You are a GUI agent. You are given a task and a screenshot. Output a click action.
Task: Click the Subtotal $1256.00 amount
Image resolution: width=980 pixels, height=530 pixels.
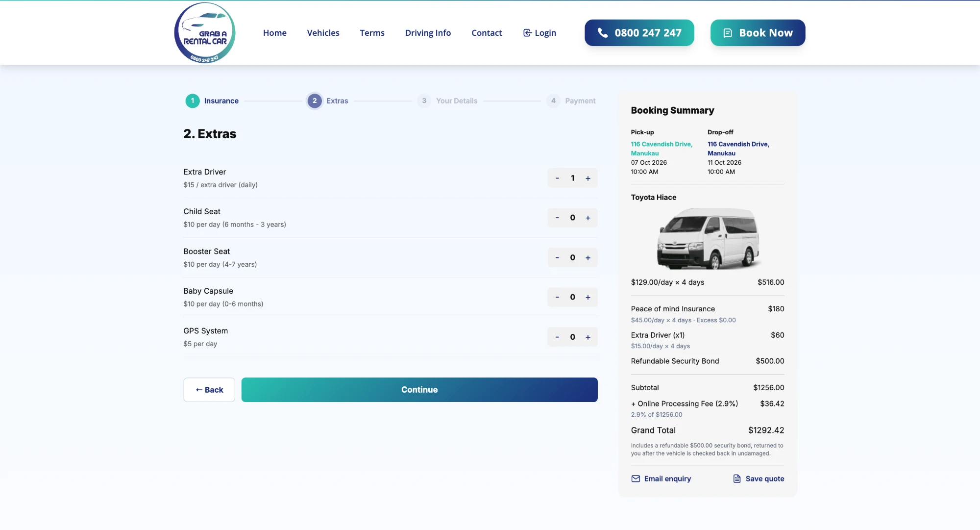tap(768, 387)
